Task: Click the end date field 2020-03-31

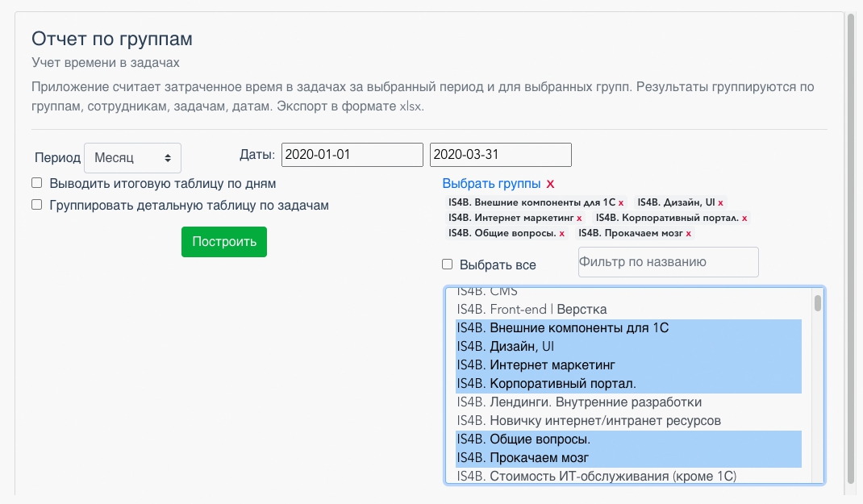Action: pyautogui.click(x=500, y=155)
